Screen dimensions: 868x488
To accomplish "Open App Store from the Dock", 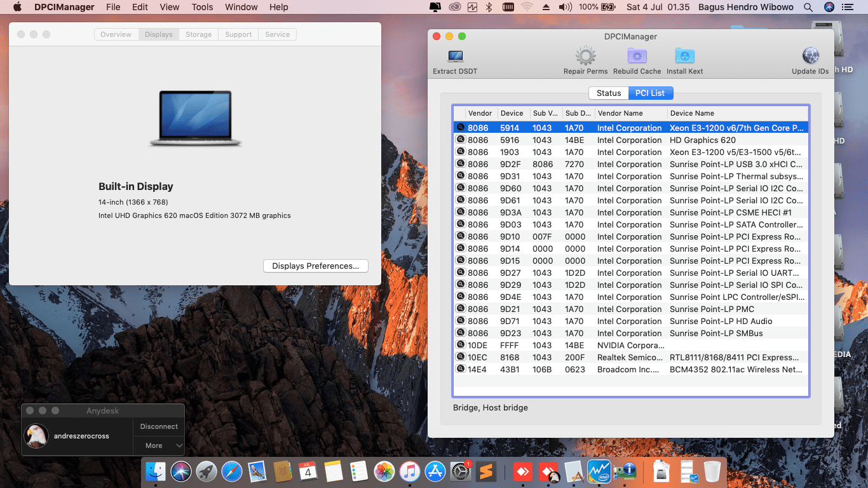I will click(x=435, y=471).
